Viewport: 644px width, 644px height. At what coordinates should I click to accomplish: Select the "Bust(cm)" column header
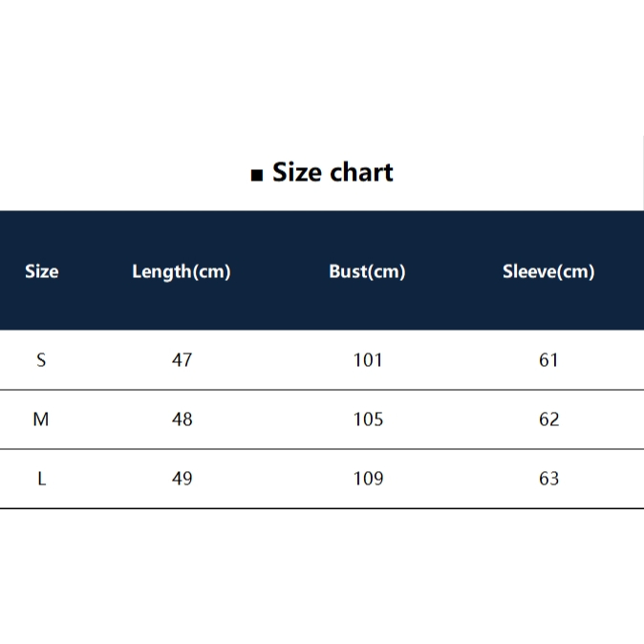pyautogui.click(x=367, y=271)
